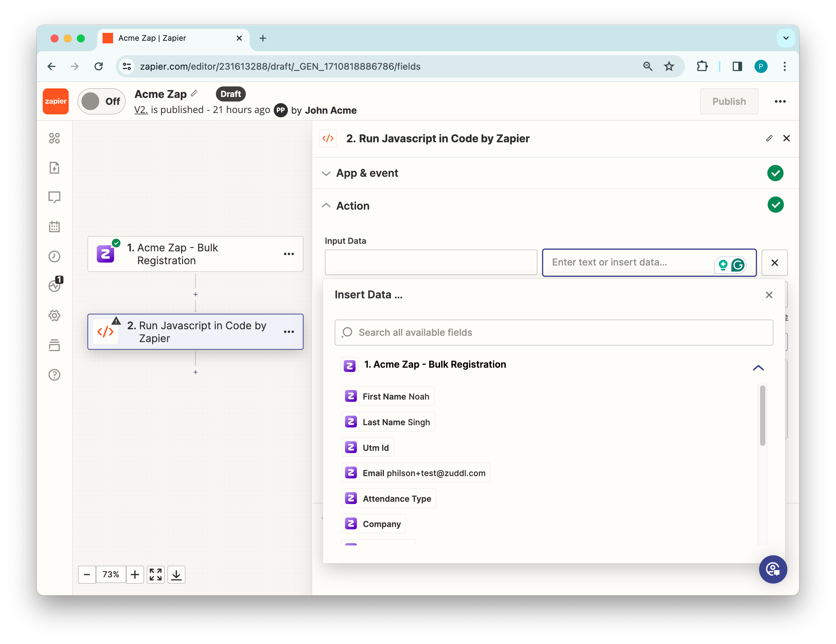Screen dimensions: 836x644
Task: Click the fit-to-view canvas icon
Action: [x=155, y=574]
